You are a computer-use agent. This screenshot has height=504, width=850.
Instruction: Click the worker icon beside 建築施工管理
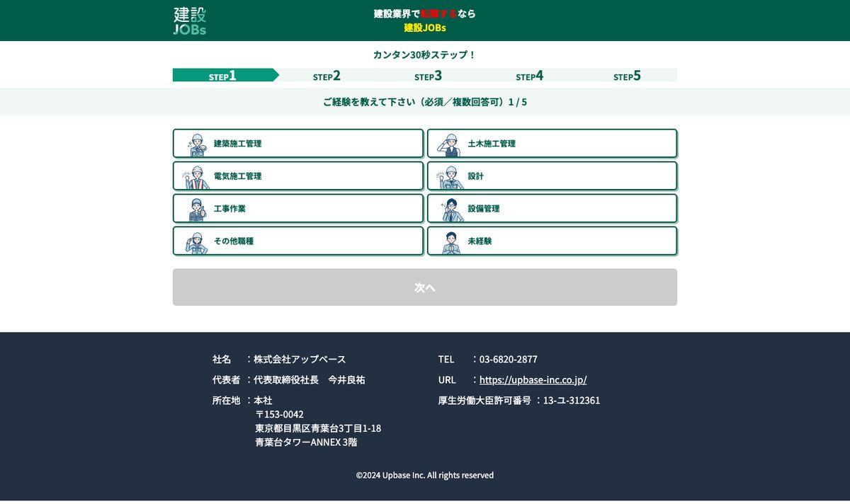pyautogui.click(x=197, y=144)
